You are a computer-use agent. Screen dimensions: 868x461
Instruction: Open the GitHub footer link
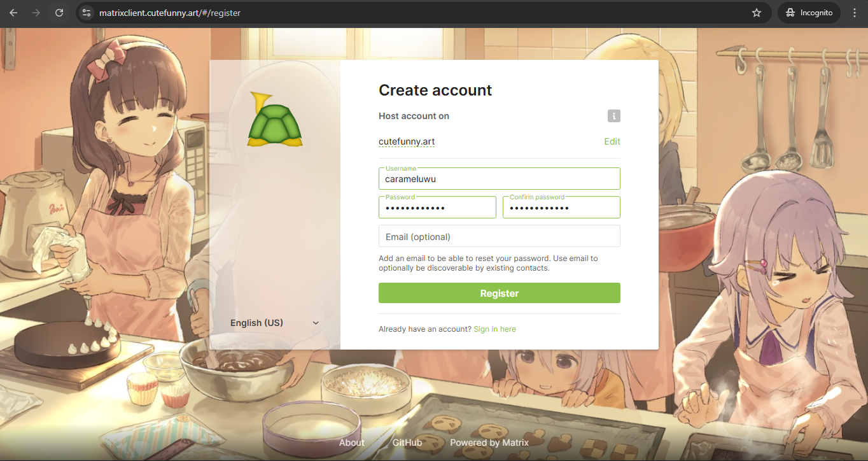tap(407, 443)
